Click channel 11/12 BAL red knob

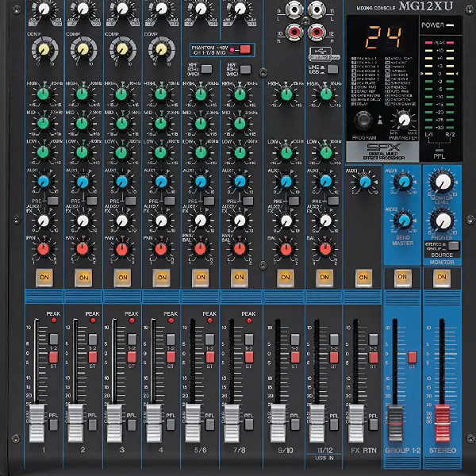[x=325, y=249]
